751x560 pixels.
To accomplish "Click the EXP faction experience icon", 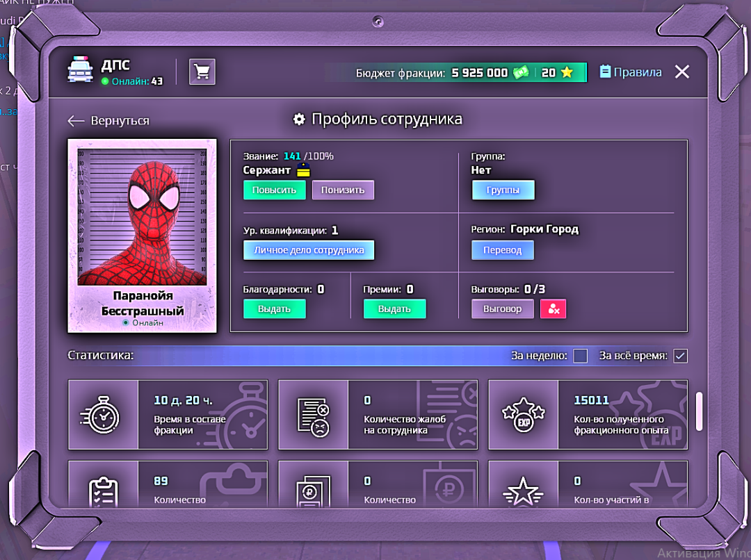I will pyautogui.click(x=523, y=415).
